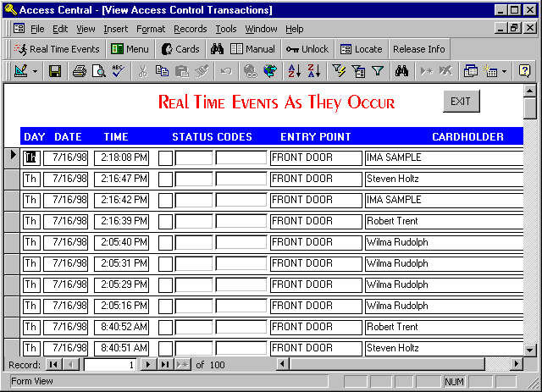Open the Tools menu
This screenshot has height=392, width=542.
tap(226, 29)
